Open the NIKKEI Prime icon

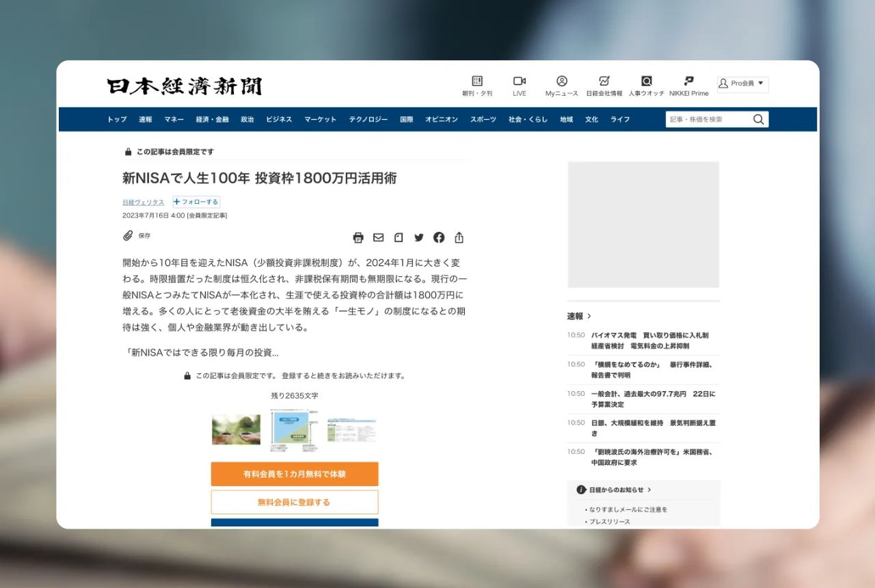click(689, 81)
